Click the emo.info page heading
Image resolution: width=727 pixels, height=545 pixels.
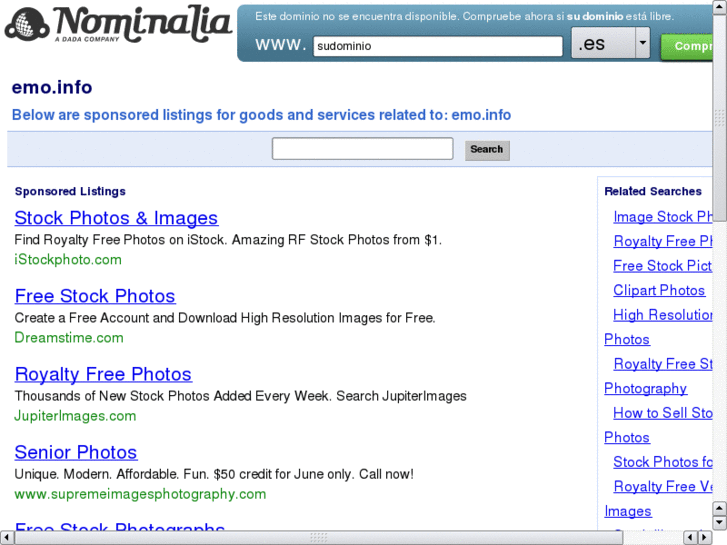click(52, 87)
